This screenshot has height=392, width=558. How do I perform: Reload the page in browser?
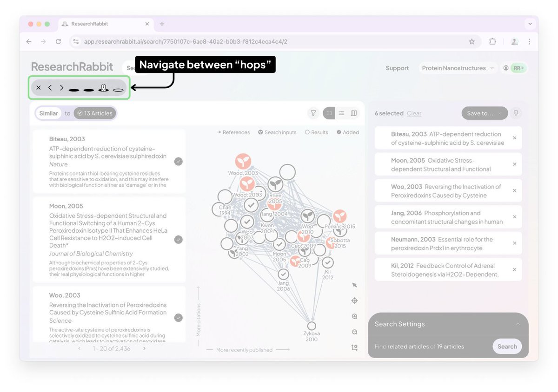[58, 41]
